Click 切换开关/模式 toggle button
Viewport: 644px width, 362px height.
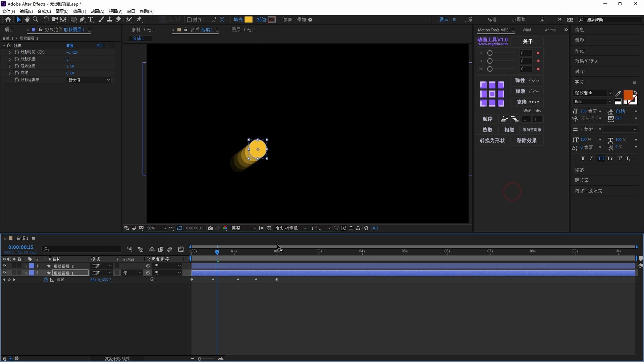(117, 359)
